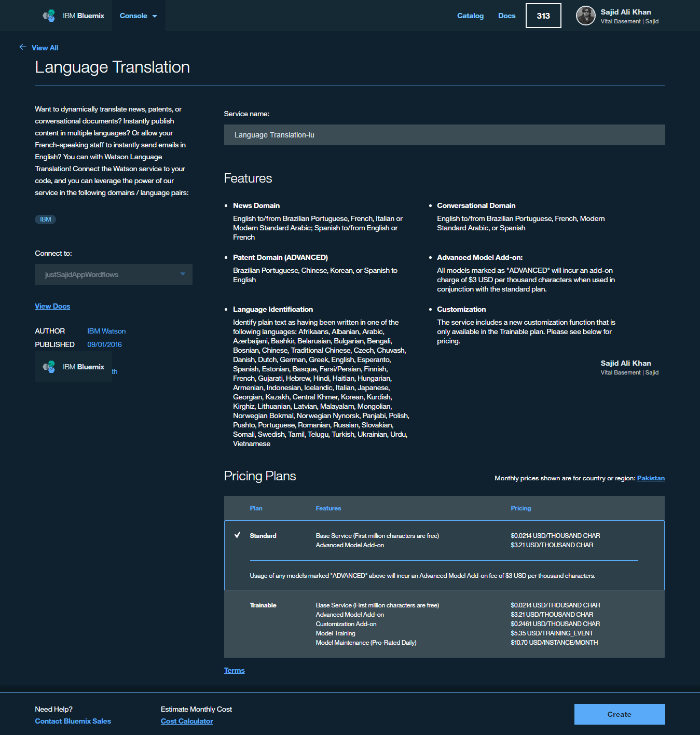Image resolution: width=700 pixels, height=735 pixels.
Task: Click the Pricing column header
Action: pyautogui.click(x=520, y=508)
